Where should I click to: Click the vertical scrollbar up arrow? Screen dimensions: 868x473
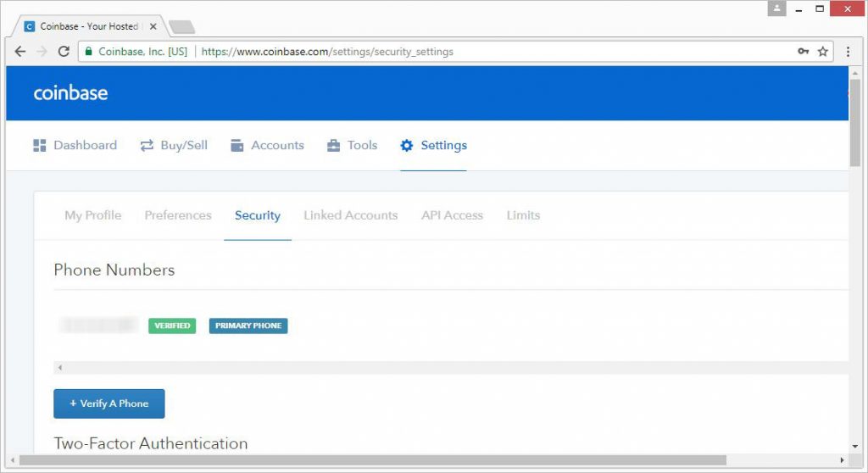click(x=855, y=73)
